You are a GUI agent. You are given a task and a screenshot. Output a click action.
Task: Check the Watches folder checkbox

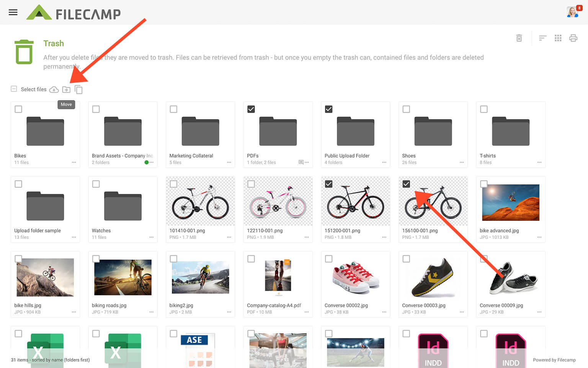tap(96, 184)
